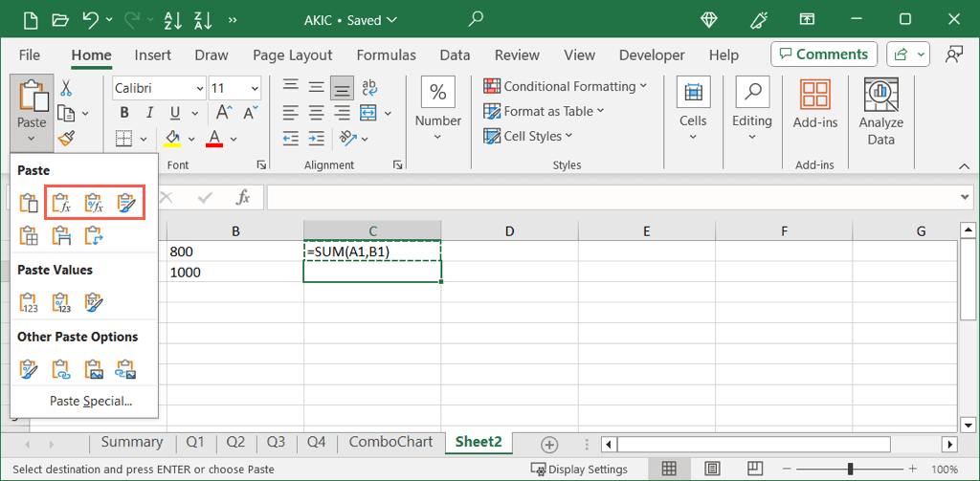Select the Paste Link icon

tap(61, 369)
